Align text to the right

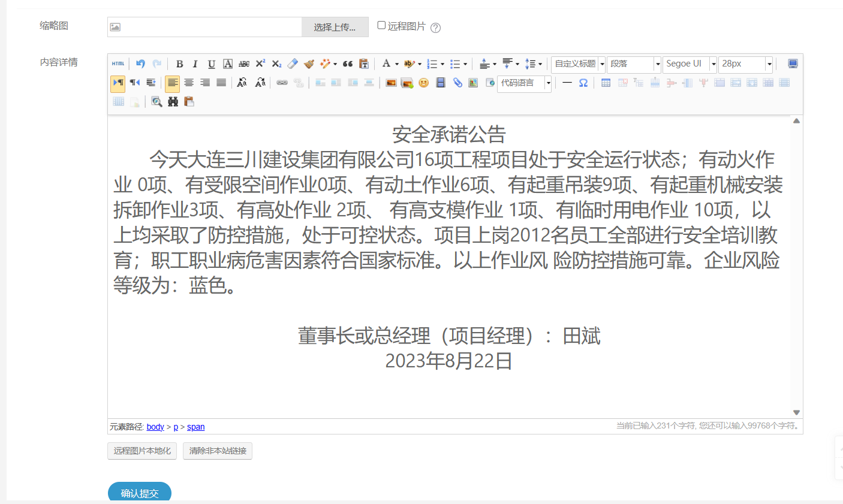(205, 83)
